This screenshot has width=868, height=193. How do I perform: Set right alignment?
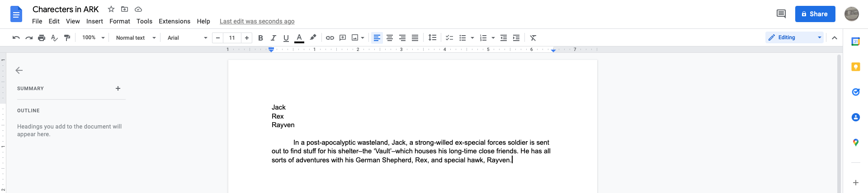coord(402,38)
